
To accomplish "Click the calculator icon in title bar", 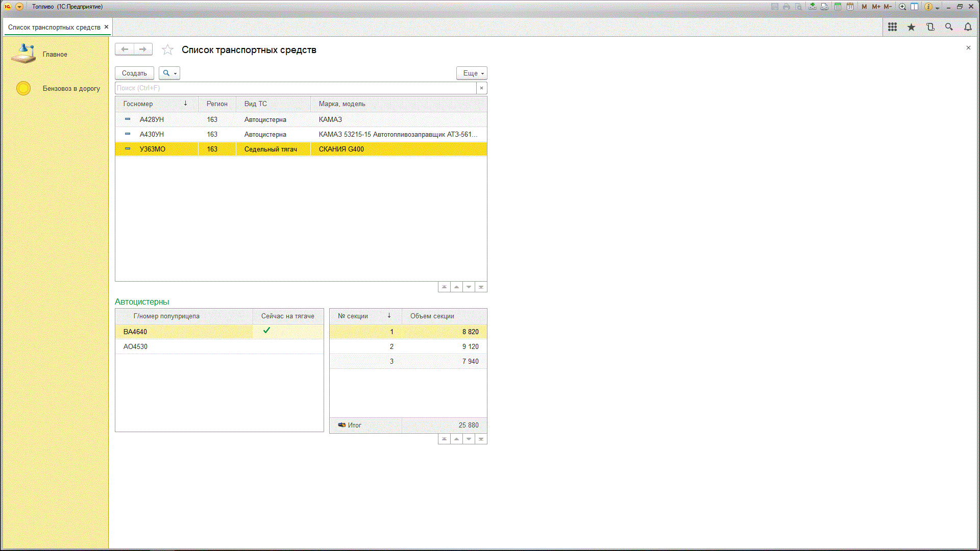I will point(838,7).
